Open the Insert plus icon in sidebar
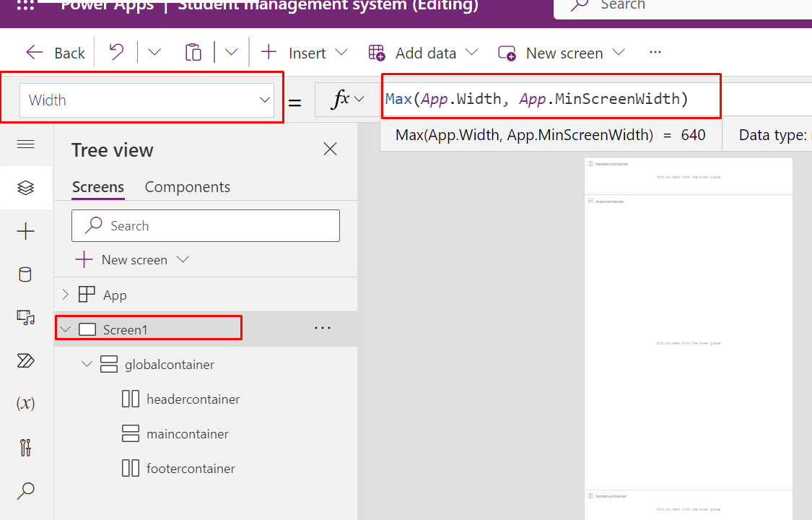 click(x=25, y=231)
